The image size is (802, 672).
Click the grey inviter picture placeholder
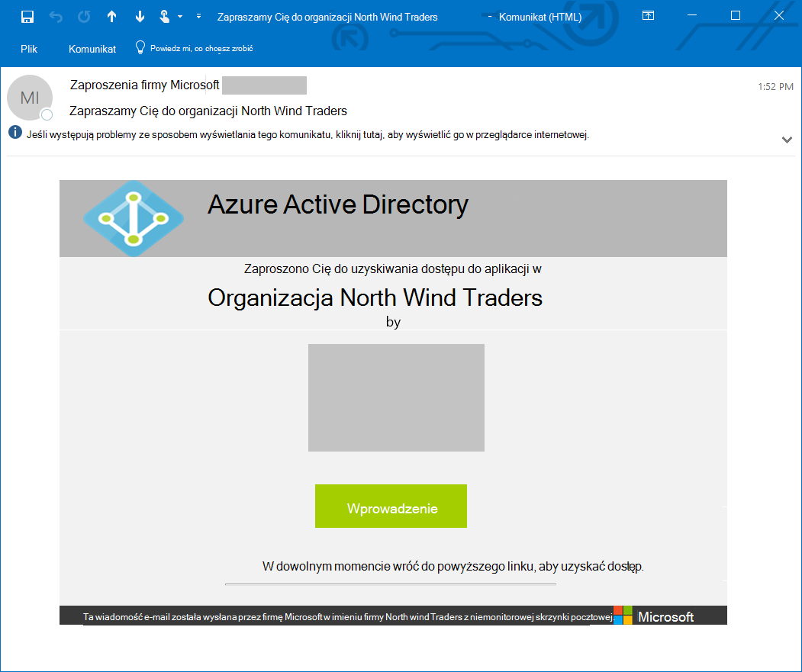pyautogui.click(x=396, y=398)
